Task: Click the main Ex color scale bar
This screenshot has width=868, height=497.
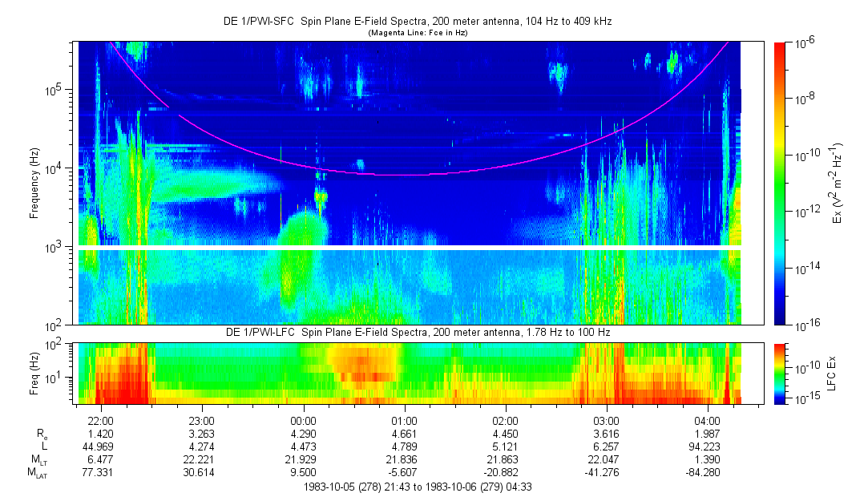Action: pyautogui.click(x=779, y=184)
